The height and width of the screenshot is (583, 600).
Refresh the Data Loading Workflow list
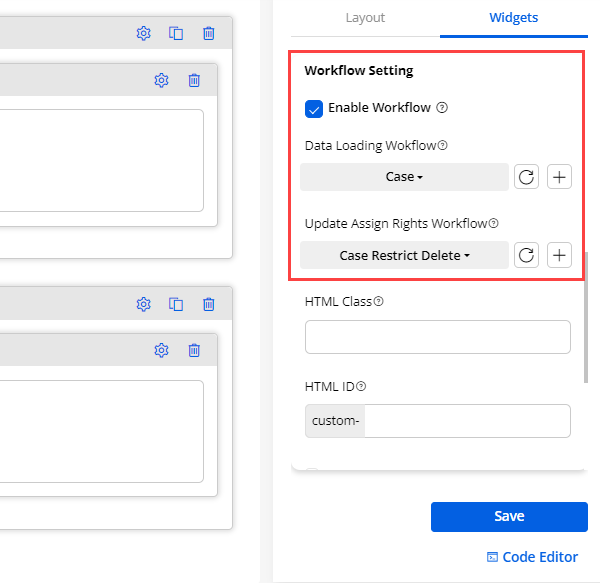[526, 177]
